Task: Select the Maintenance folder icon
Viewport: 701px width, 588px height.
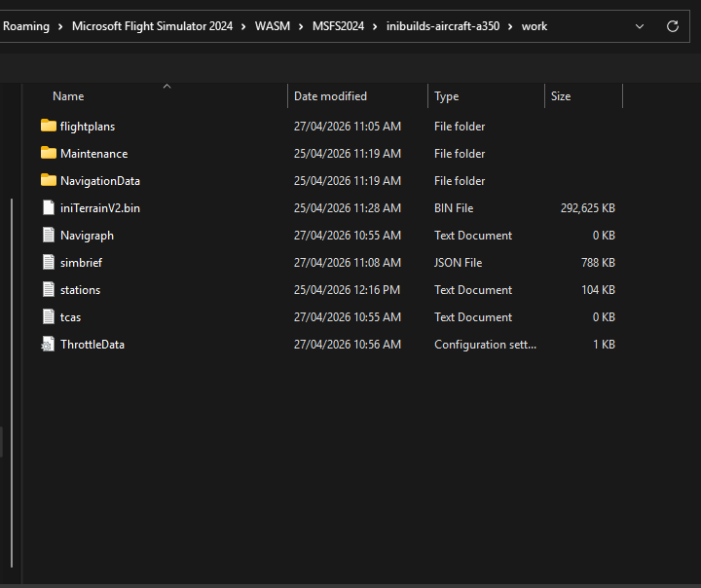Action: 49,153
